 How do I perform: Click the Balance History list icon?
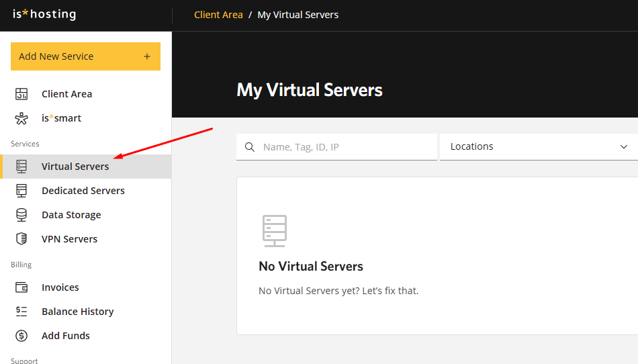21,312
